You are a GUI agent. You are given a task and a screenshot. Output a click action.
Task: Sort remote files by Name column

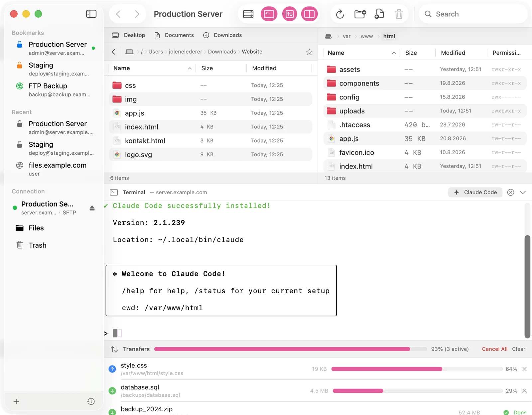[361, 53]
